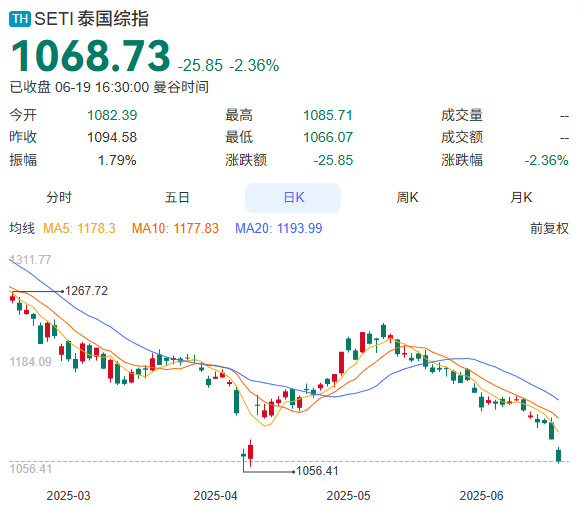Viewport: 583px width, 510px height.
Task: Click the 2025-04 date axis label
Action: (x=215, y=496)
